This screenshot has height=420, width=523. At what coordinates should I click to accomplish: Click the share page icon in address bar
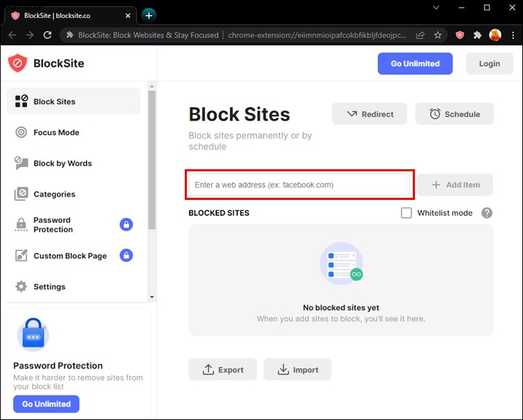tap(420, 35)
